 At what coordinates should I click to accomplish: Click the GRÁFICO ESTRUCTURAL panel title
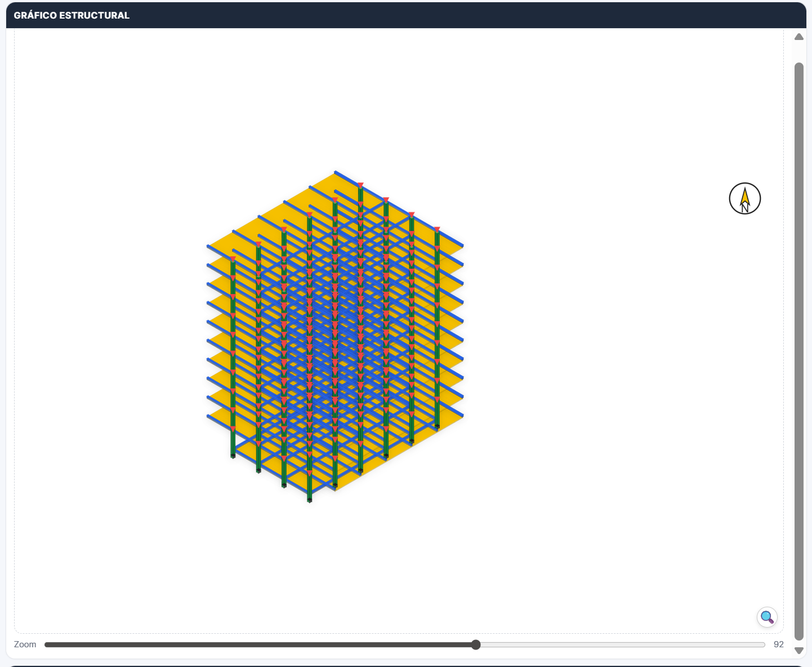point(72,15)
